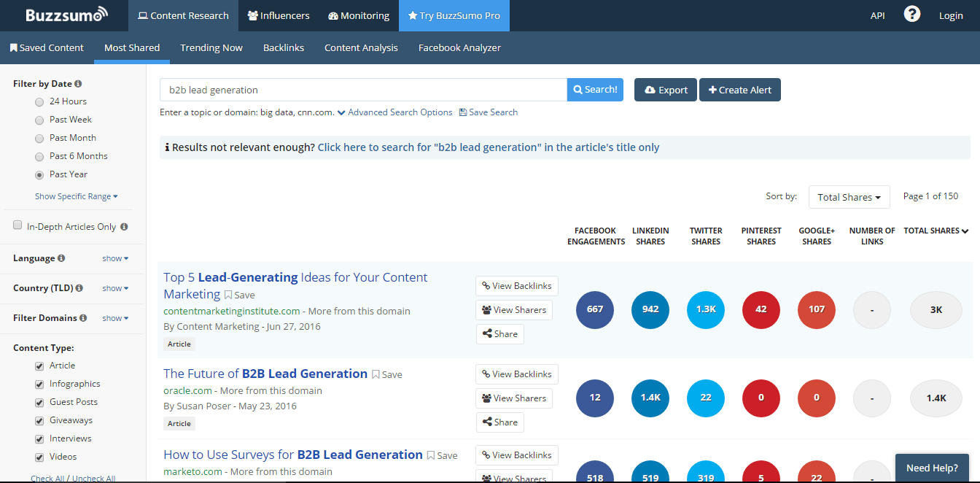The width and height of the screenshot is (980, 483).
Task: Click Twitter shares circle showing 319
Action: point(706,472)
